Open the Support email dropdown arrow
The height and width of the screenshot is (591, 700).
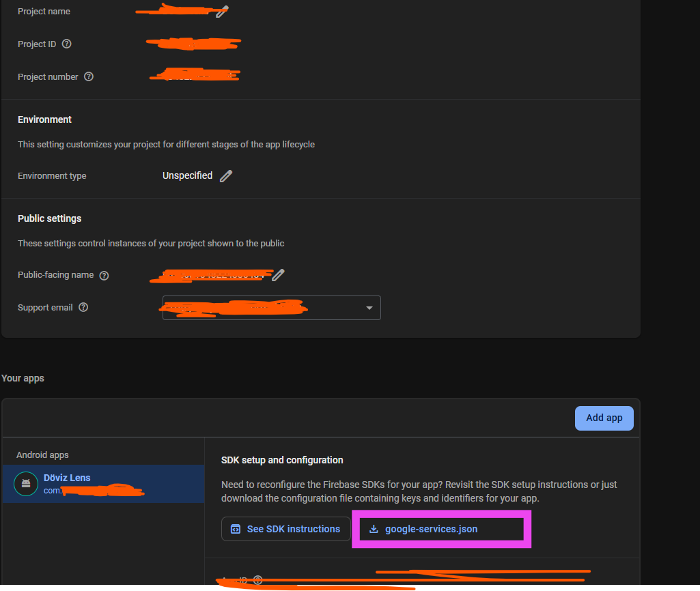pos(369,308)
